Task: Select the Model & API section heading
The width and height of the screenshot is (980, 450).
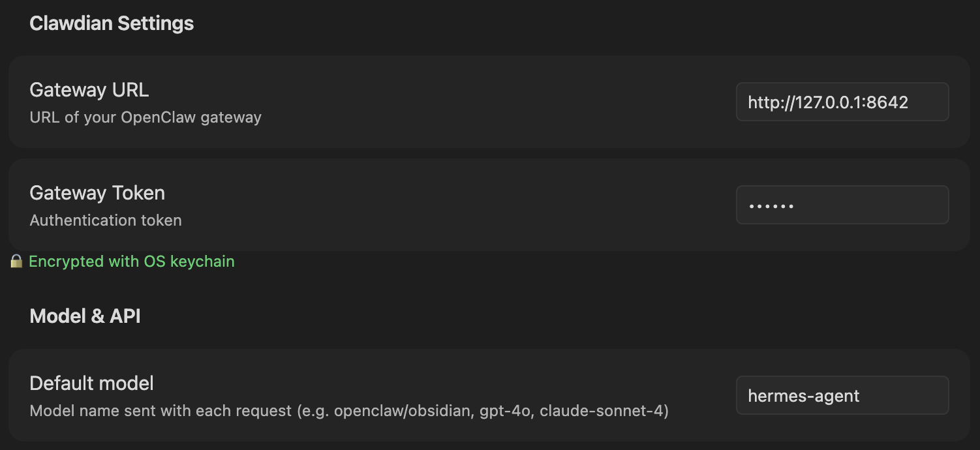Action: [85, 316]
